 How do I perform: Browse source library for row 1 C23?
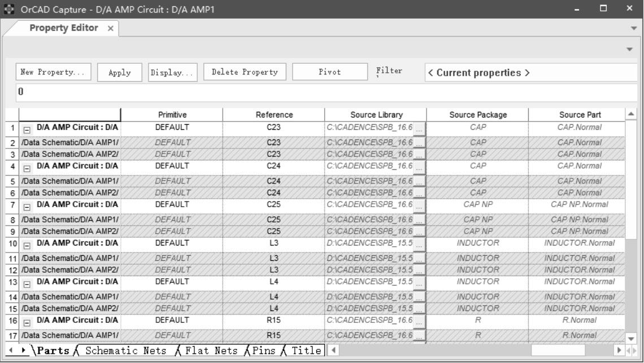click(419, 129)
